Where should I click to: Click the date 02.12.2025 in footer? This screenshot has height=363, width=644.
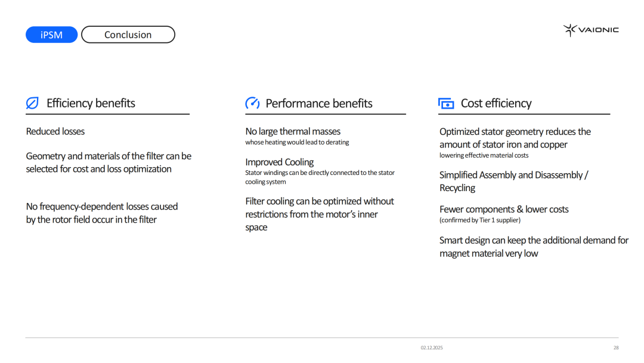pos(432,347)
